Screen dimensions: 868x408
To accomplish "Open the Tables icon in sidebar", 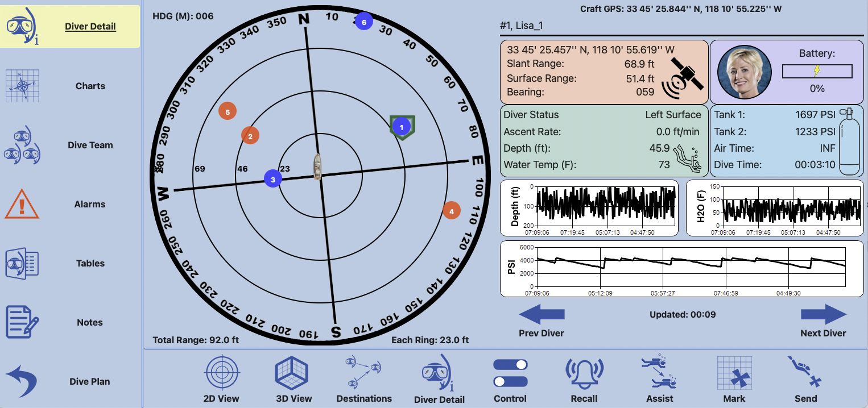I will (22, 263).
